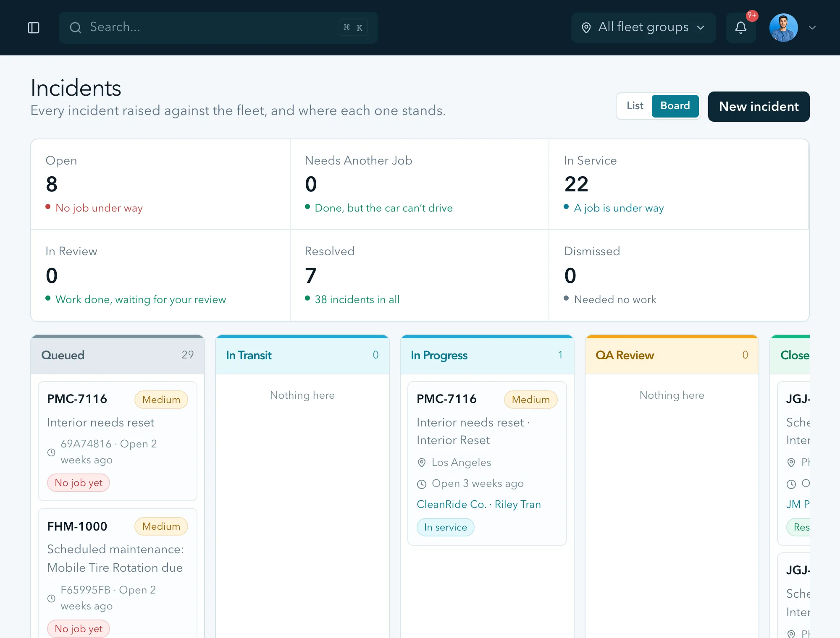Click the Queued count 29
The image size is (840, 638).
pos(188,355)
